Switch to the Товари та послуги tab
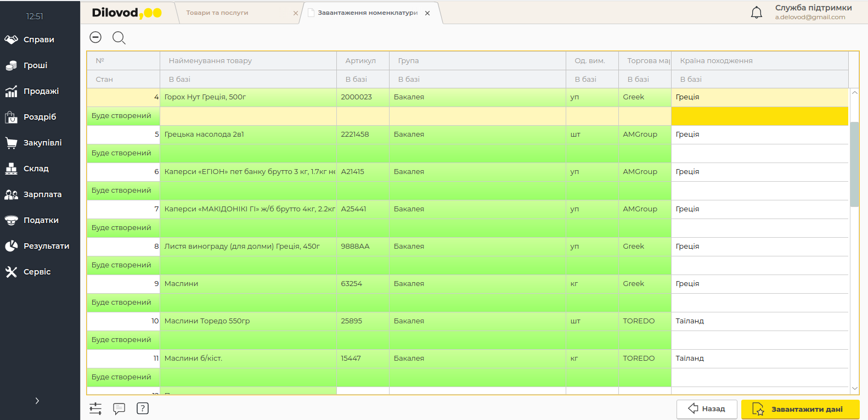Image resolution: width=868 pixels, height=420 pixels. click(x=217, y=13)
